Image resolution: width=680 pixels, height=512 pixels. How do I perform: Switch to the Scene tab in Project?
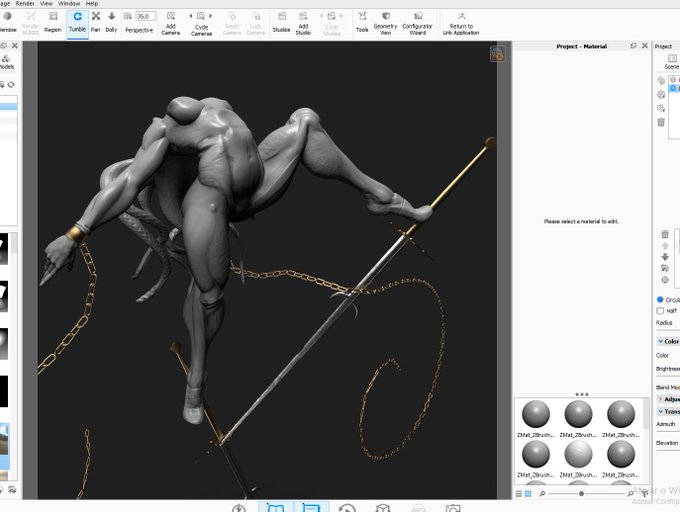coord(672,62)
